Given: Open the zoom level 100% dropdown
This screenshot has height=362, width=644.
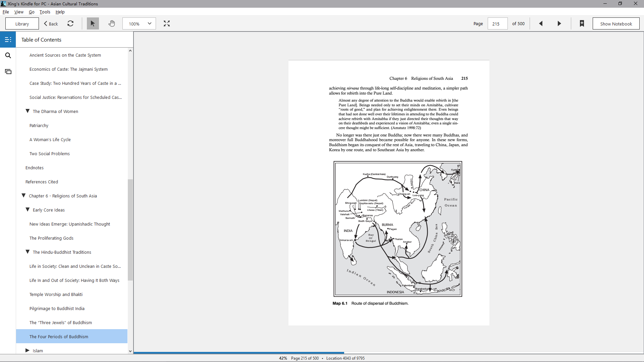Looking at the screenshot, I should (x=139, y=24).
